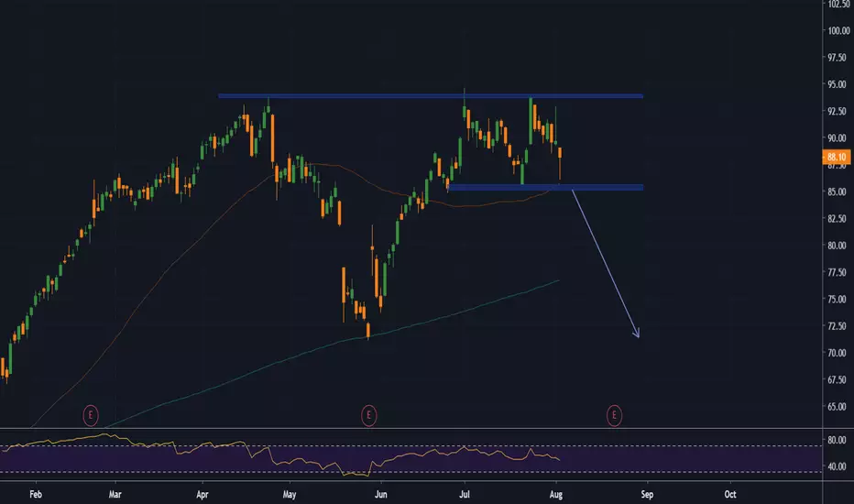854x504 pixels.
Task: Click the Apr date label
Action: click(x=203, y=495)
